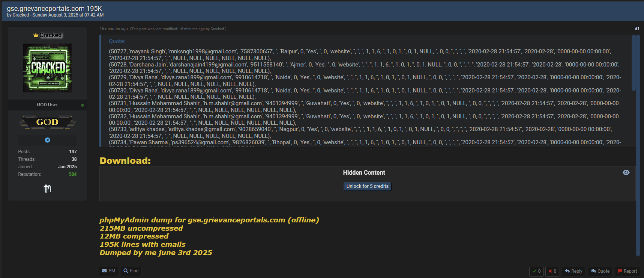Click the Cracked avatar image
The height and width of the screenshot is (278, 644).
click(47, 68)
